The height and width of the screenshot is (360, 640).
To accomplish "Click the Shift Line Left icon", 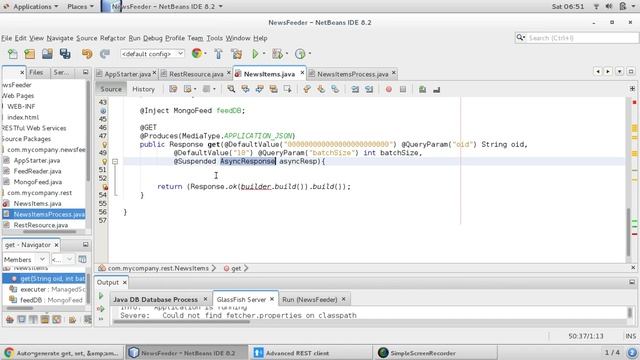I will 355,89.
